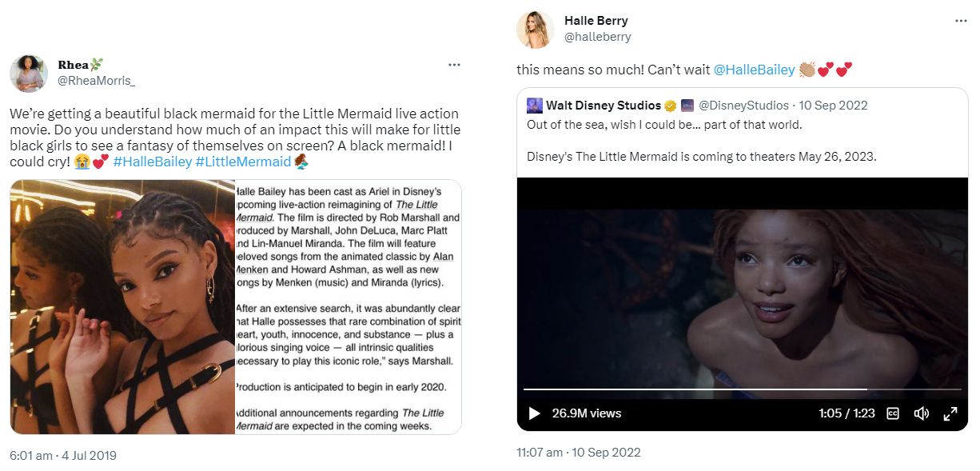Click the 4 Jul 2019 timestamp

coord(63,456)
